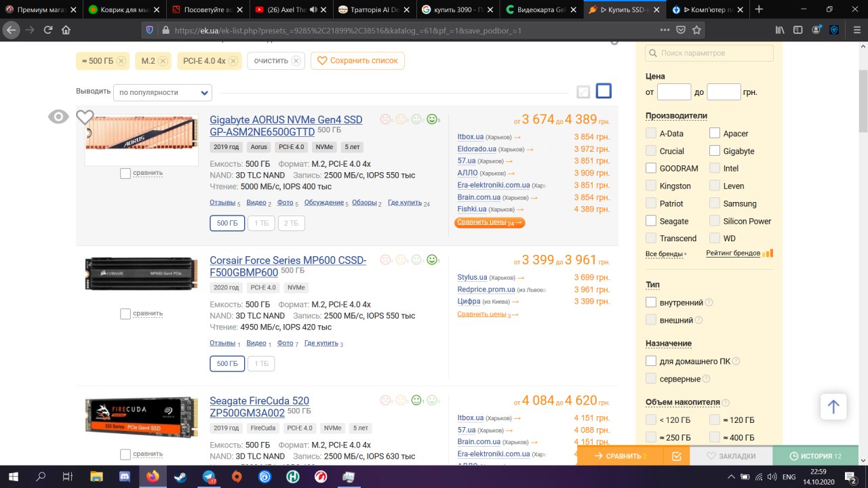The width and height of the screenshot is (868, 488).
Task: Open the Windows Start menu
Action: 14,476
